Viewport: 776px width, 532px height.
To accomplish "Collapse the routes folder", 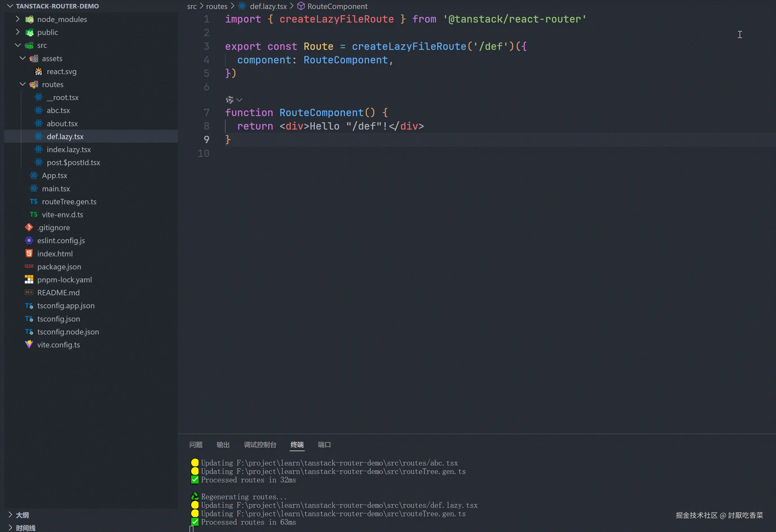I will point(23,84).
